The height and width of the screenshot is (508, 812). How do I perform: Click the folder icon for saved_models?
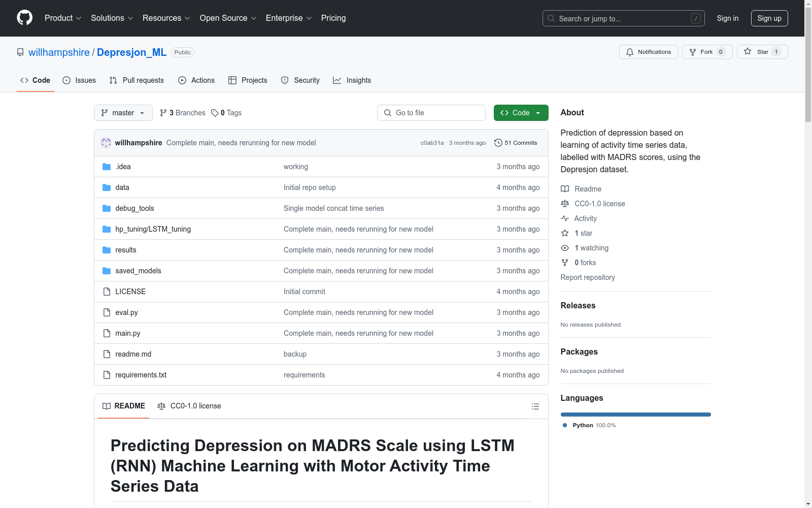(107, 271)
